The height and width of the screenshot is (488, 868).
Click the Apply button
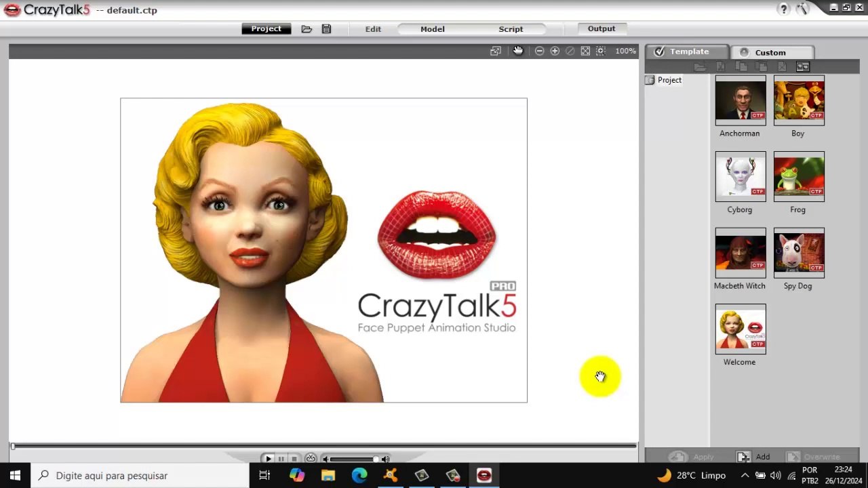coord(692,457)
